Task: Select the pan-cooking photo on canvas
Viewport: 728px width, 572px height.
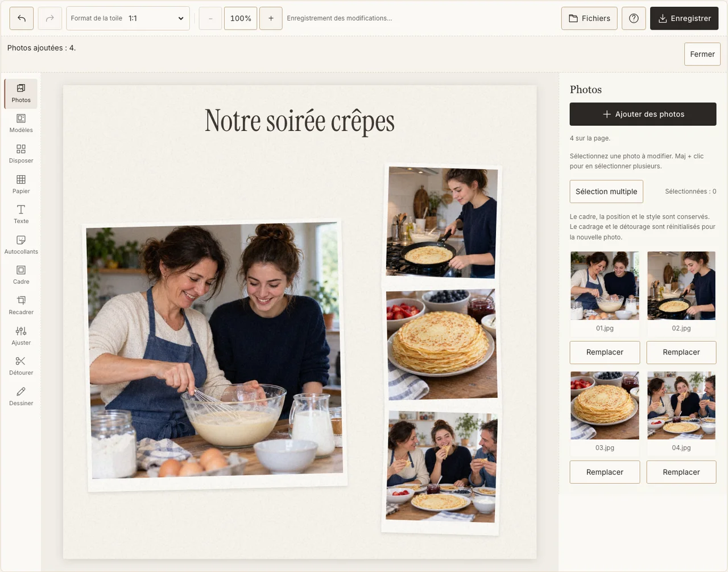Action: point(442,223)
